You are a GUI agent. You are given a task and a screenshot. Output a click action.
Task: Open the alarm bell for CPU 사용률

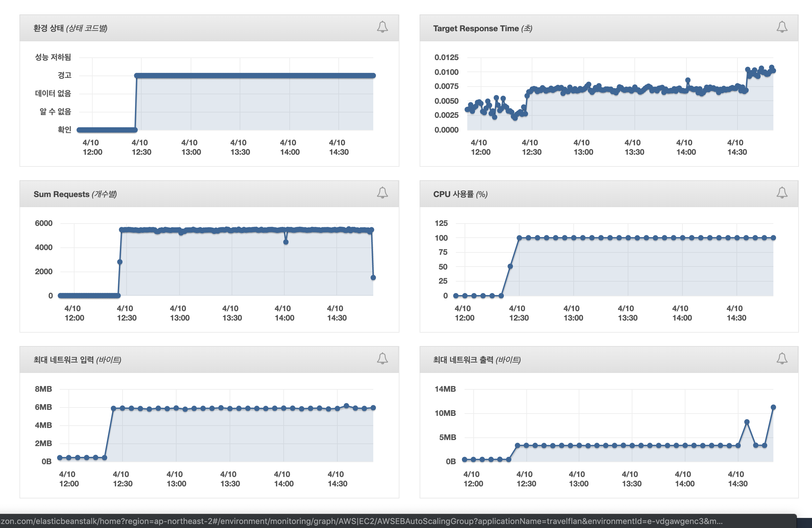coord(782,193)
